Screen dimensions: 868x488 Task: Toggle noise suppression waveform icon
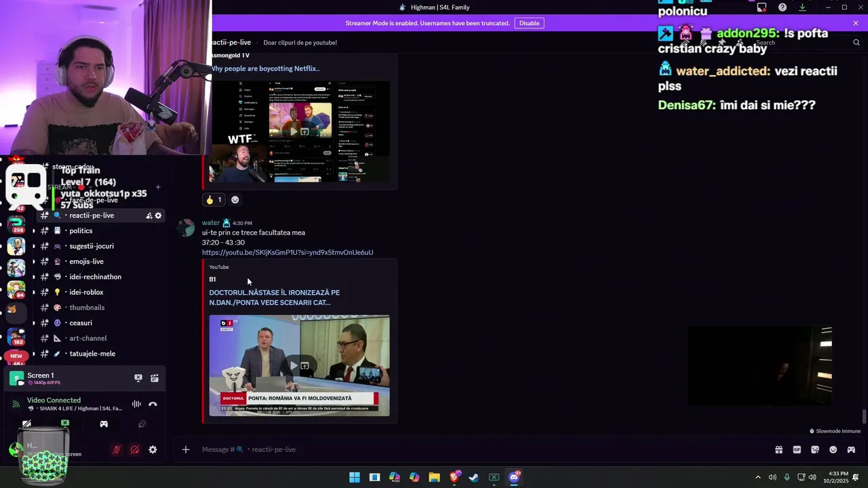136,404
